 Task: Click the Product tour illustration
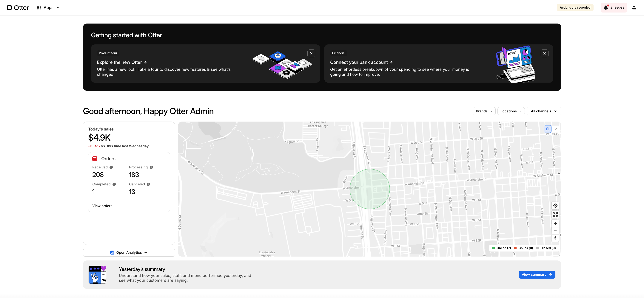282,65
